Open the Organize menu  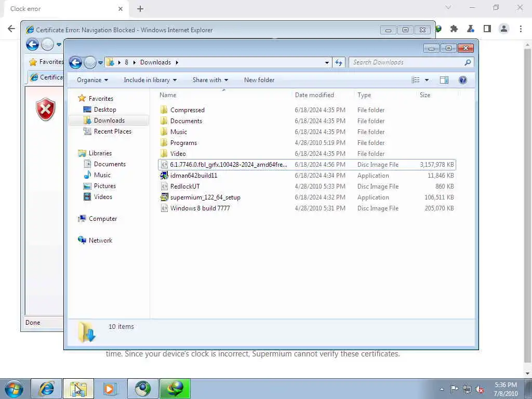pyautogui.click(x=92, y=80)
